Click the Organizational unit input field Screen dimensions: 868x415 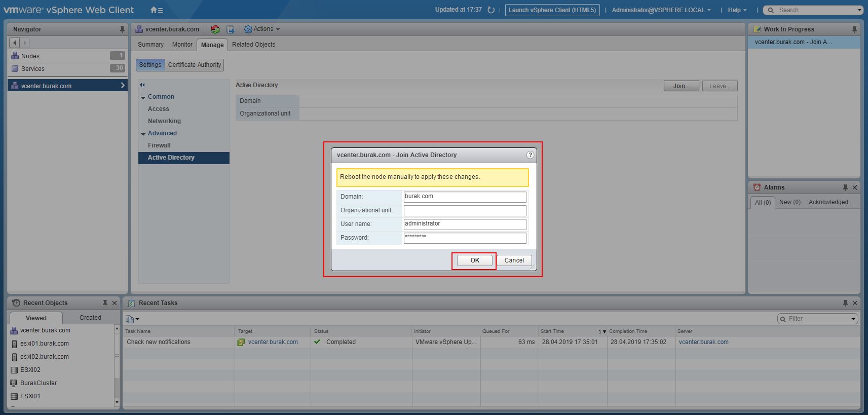465,211
